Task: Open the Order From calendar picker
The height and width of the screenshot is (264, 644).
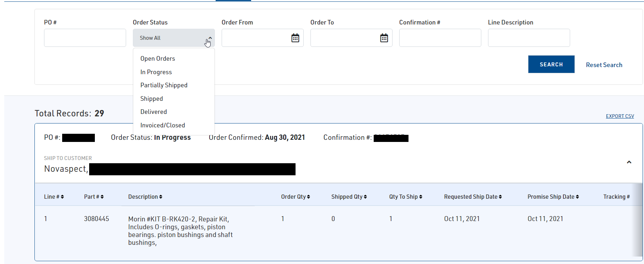Action: tap(295, 38)
